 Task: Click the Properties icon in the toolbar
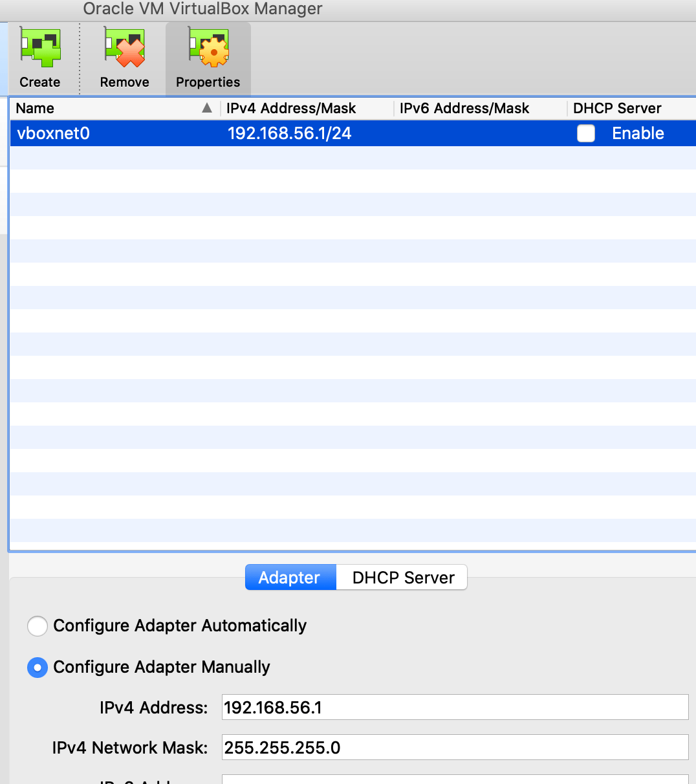[x=208, y=47]
